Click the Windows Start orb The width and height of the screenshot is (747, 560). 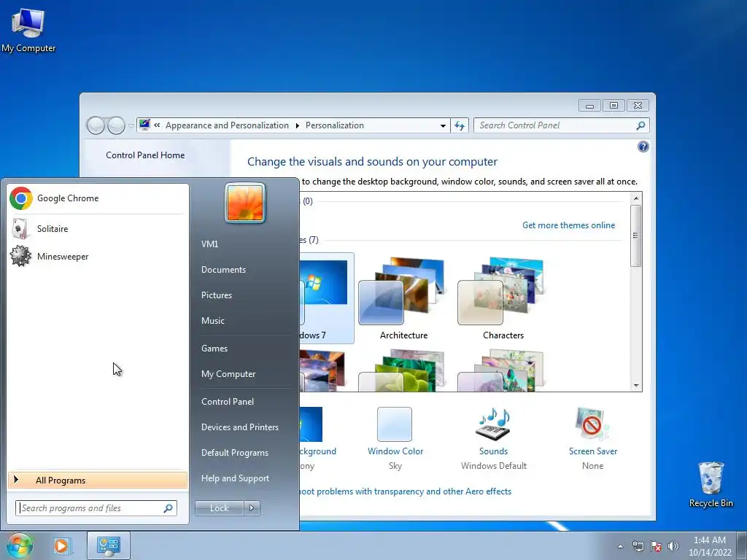(x=19, y=545)
